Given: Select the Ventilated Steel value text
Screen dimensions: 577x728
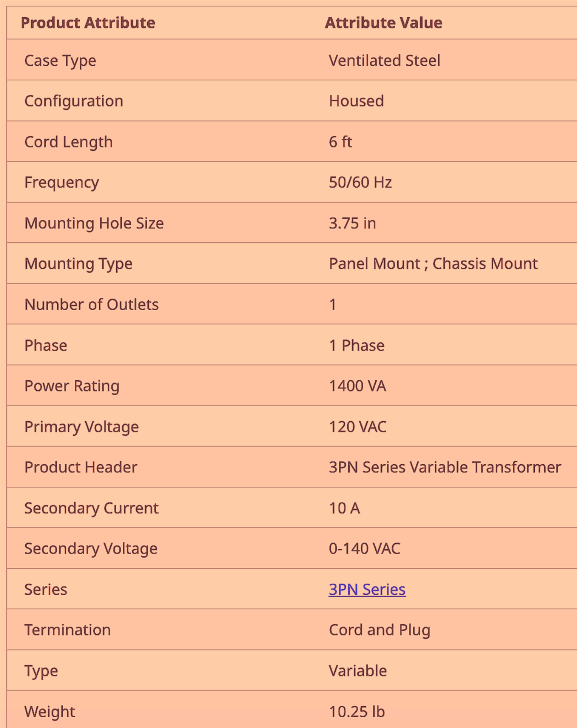Looking at the screenshot, I should 384,60.
